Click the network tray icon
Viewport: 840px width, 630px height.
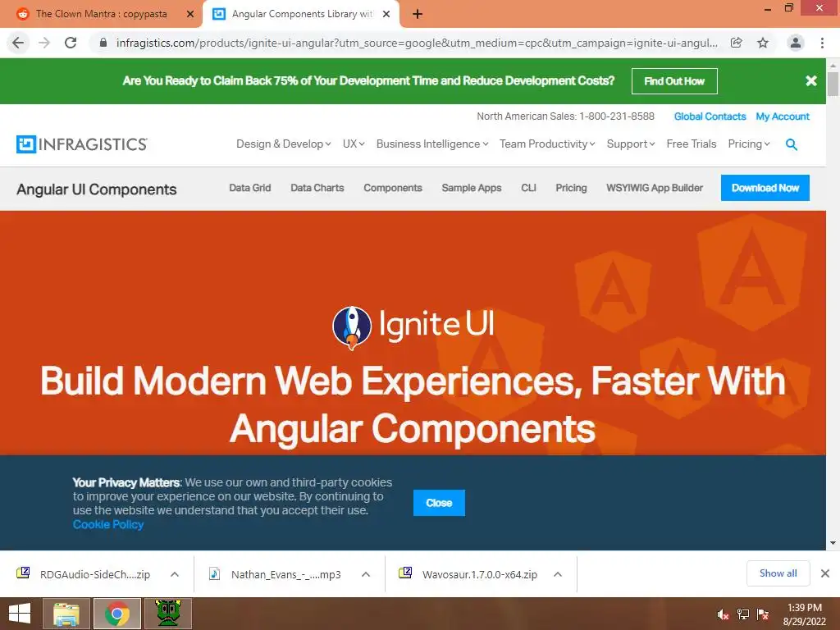pos(742,614)
